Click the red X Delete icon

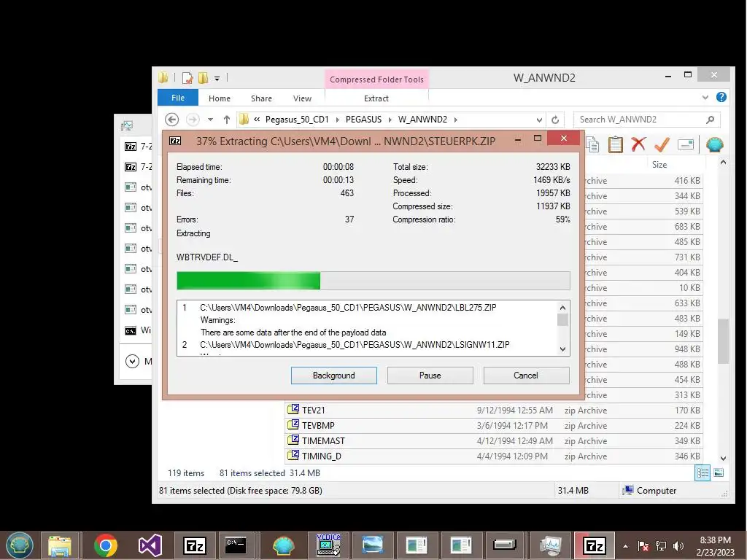click(x=638, y=144)
